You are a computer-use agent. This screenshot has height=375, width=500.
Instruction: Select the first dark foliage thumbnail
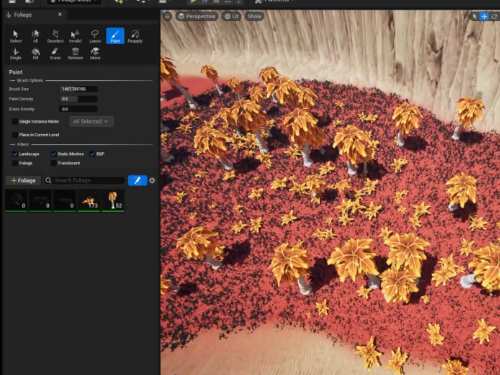(16, 200)
